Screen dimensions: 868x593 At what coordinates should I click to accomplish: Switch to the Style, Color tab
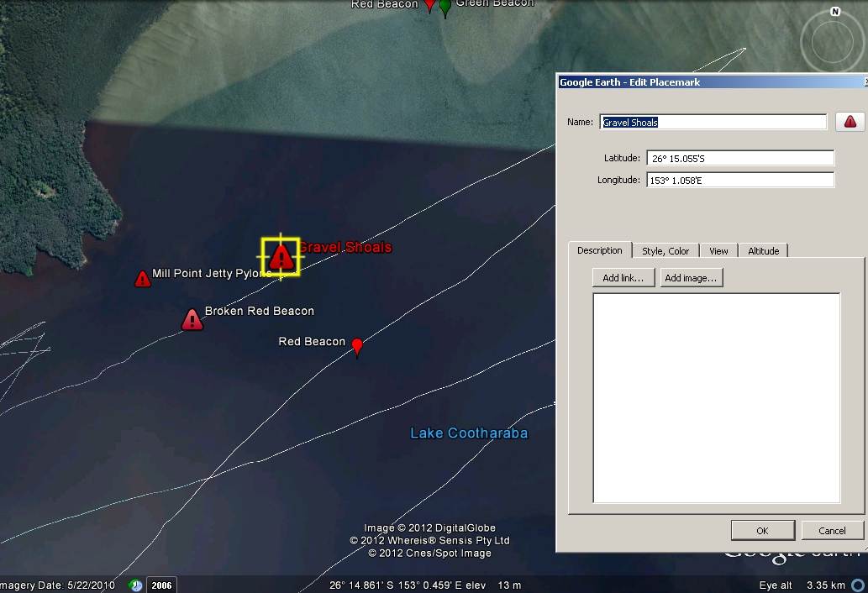click(665, 250)
